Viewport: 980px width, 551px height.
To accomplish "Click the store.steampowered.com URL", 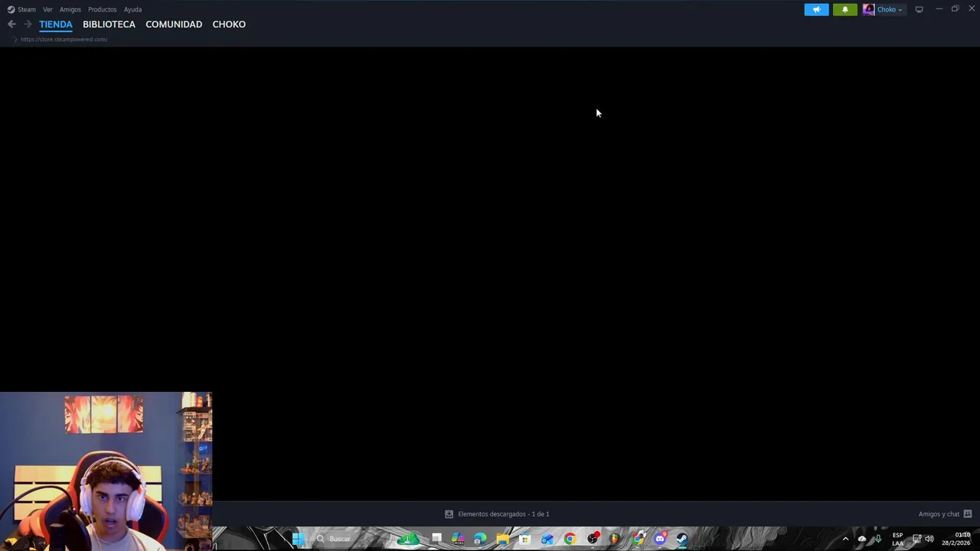I will click(x=64, y=39).
